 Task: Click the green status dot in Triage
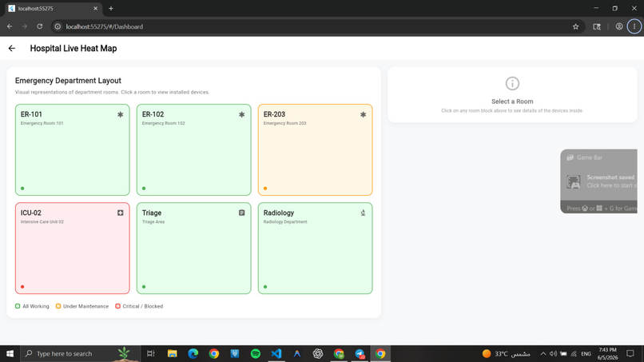(144, 287)
